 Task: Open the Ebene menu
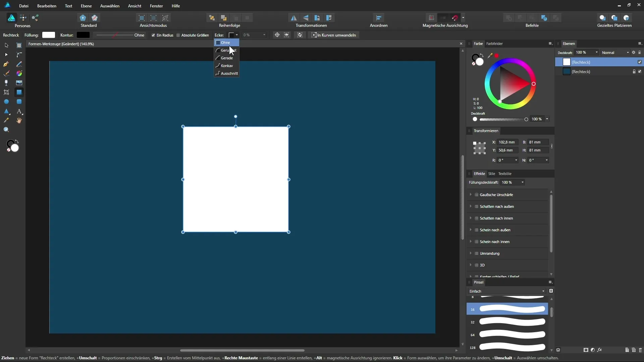coord(86,6)
